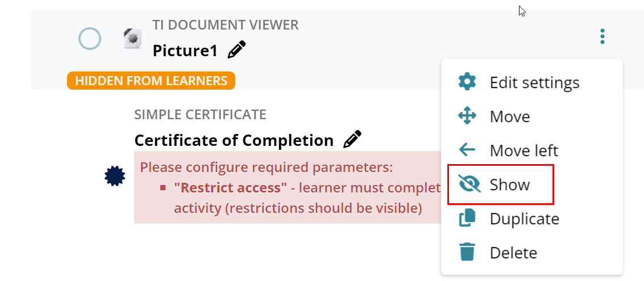Select Move left in the actions menu
Viewport: 644px width, 281px height.
tap(523, 151)
